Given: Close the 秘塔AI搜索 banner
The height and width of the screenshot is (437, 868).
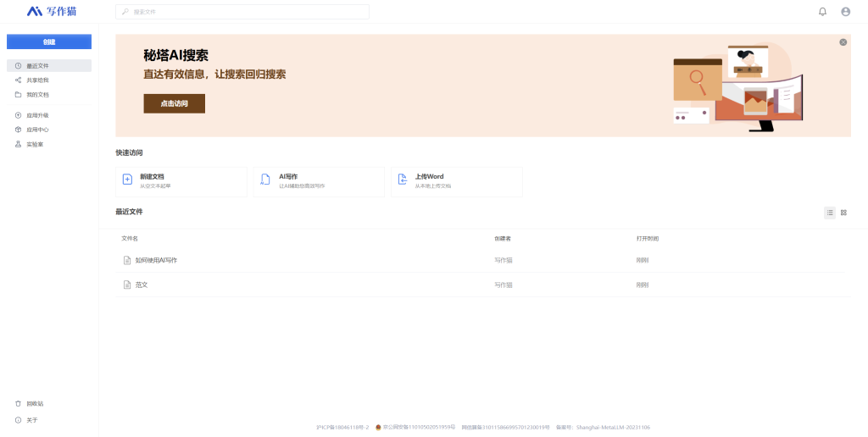Looking at the screenshot, I should pos(843,42).
